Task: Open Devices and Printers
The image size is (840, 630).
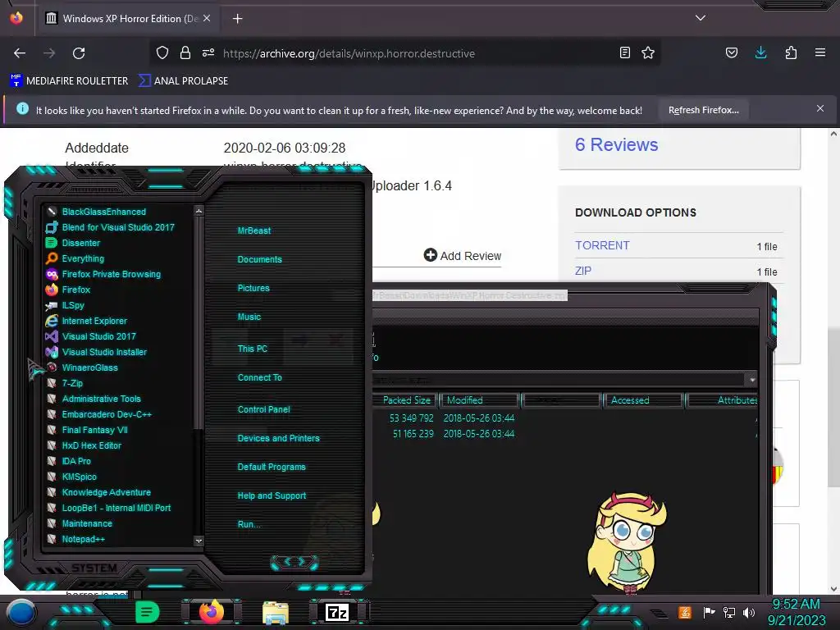Action: [x=279, y=438]
